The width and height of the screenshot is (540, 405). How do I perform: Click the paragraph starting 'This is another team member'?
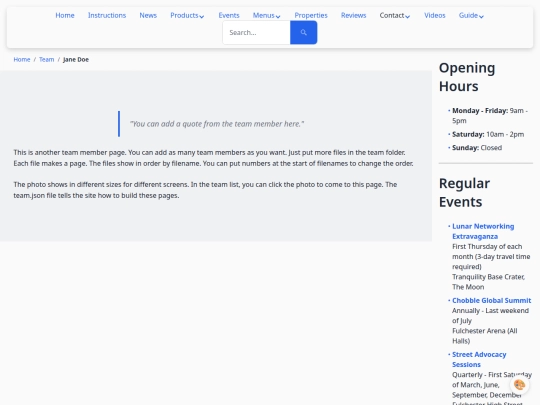(x=213, y=158)
